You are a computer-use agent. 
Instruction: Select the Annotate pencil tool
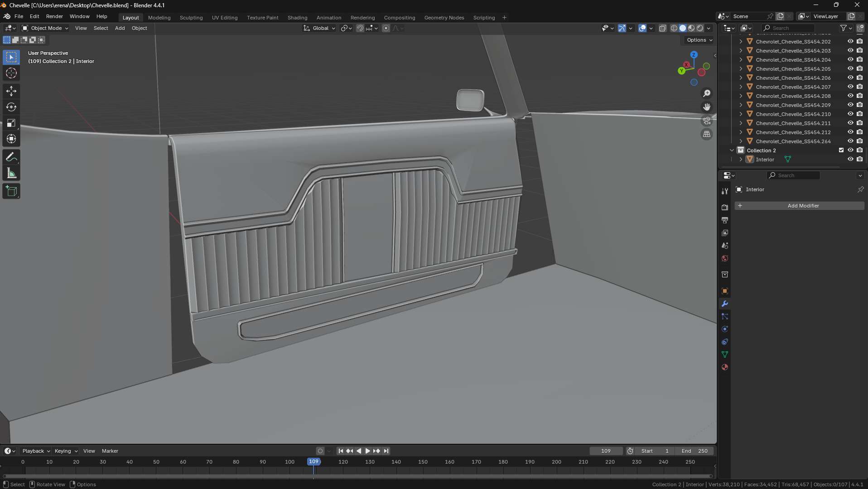pyautogui.click(x=11, y=157)
